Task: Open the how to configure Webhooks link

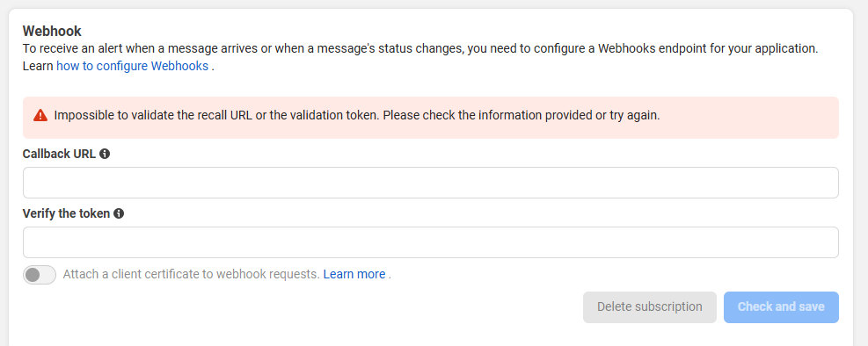Action: click(132, 67)
